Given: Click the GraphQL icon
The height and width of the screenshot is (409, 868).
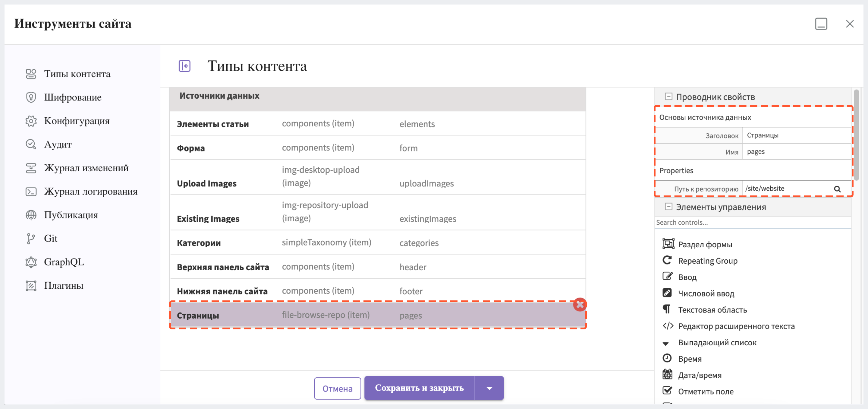Looking at the screenshot, I should coord(31,262).
